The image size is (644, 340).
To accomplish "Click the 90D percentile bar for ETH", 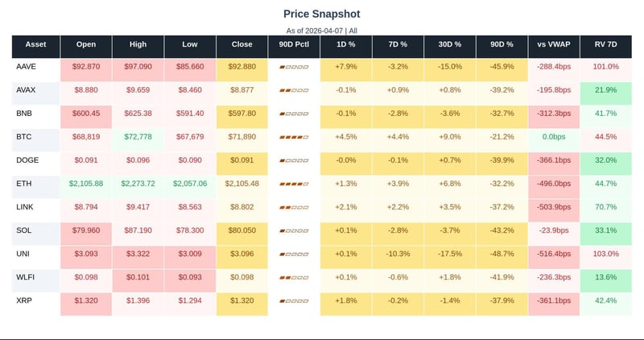I will coord(293,184).
